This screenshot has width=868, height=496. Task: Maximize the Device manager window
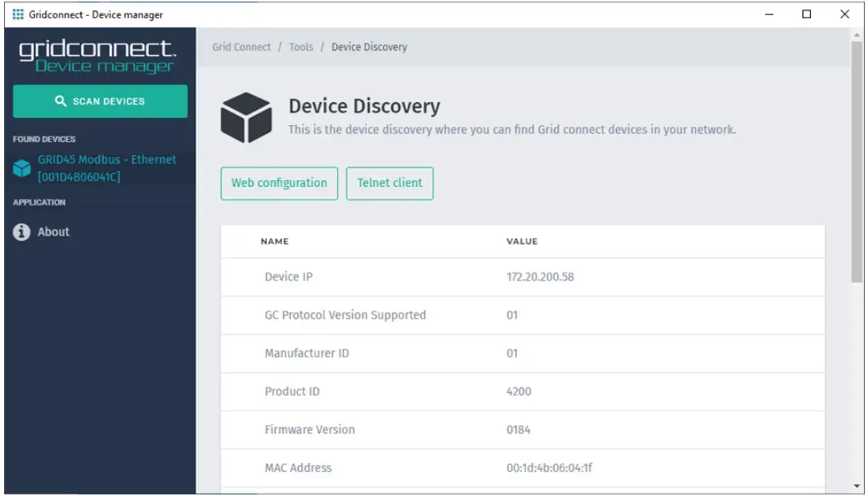click(x=806, y=14)
